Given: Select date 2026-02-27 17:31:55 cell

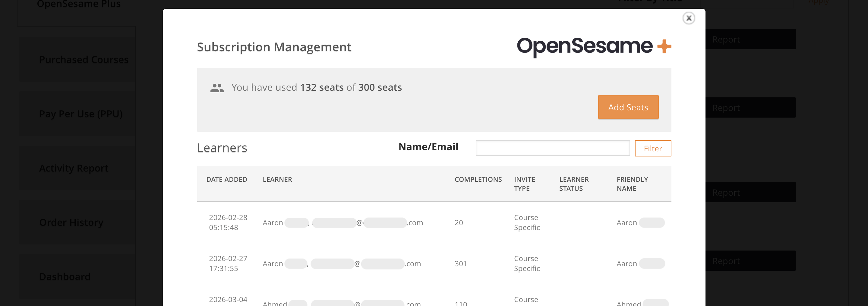Looking at the screenshot, I should (228, 263).
